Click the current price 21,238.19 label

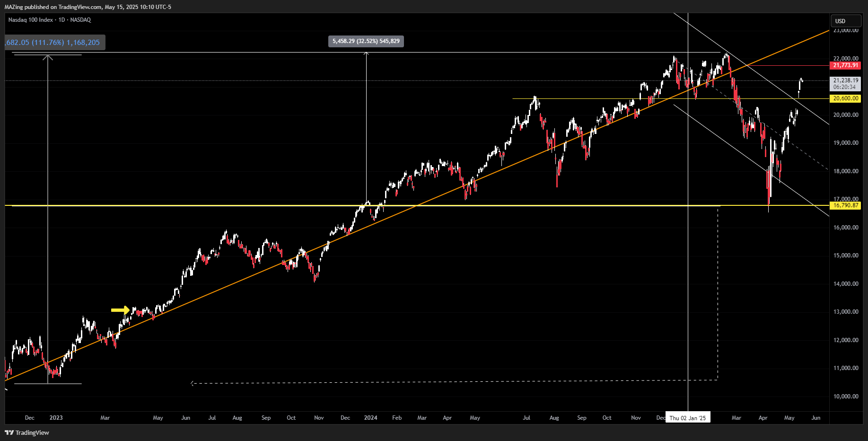845,84
